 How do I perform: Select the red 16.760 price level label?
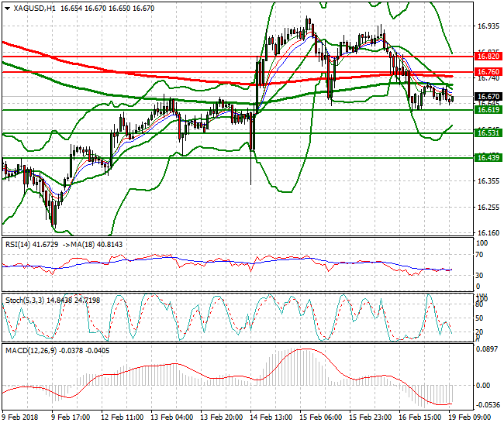click(x=488, y=71)
